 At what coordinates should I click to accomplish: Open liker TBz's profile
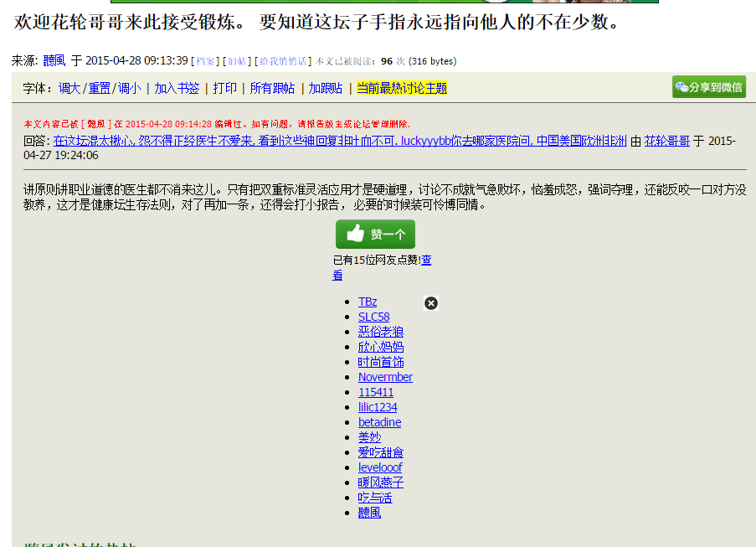(368, 302)
